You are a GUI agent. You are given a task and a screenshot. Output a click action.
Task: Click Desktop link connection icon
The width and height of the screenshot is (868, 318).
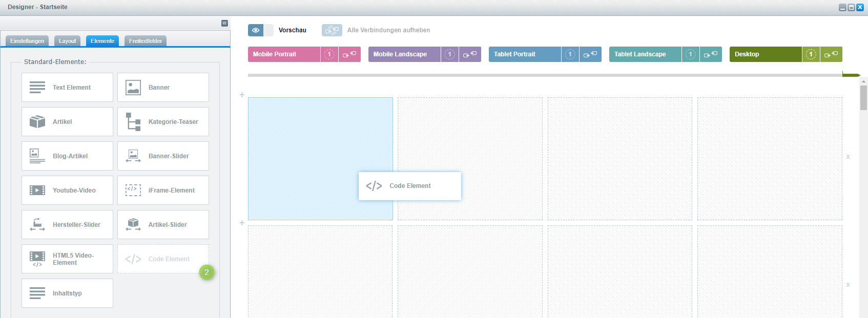831,54
